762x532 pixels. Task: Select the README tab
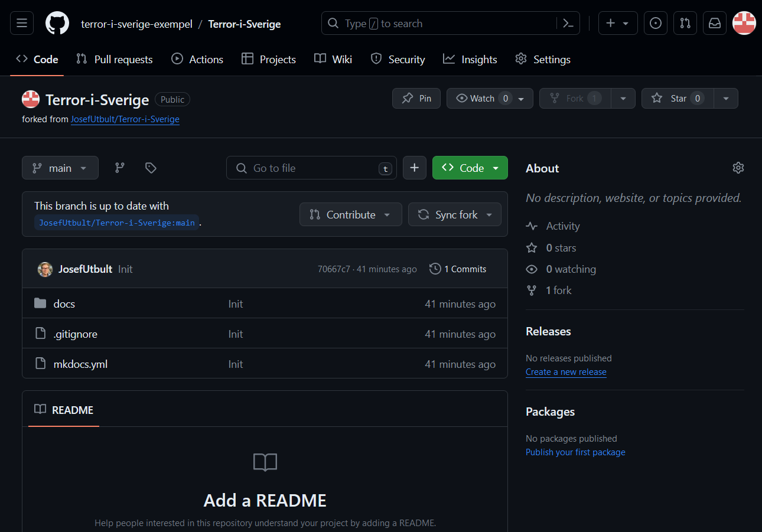(x=64, y=410)
